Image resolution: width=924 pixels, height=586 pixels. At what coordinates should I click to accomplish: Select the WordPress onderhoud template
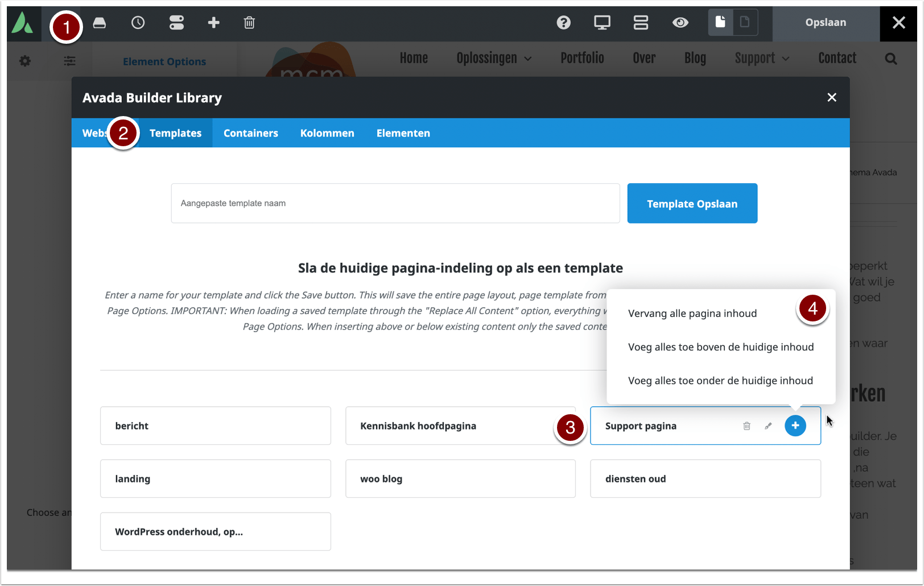(x=216, y=531)
